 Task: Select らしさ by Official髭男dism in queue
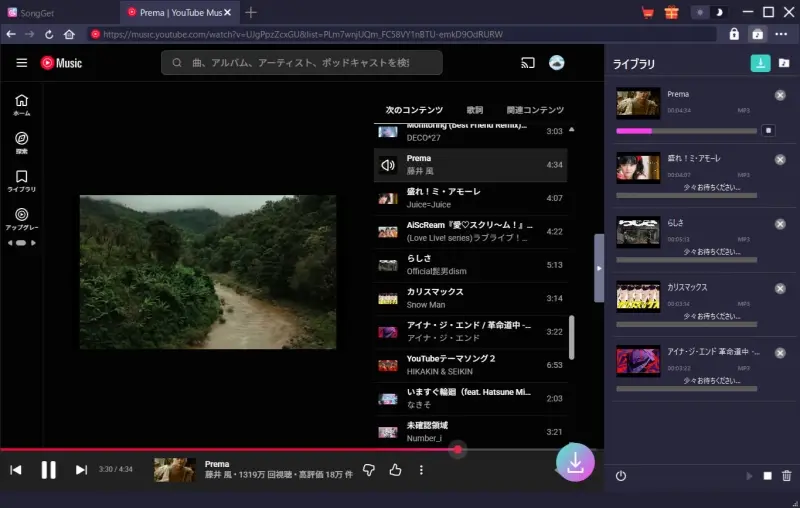tap(470, 265)
